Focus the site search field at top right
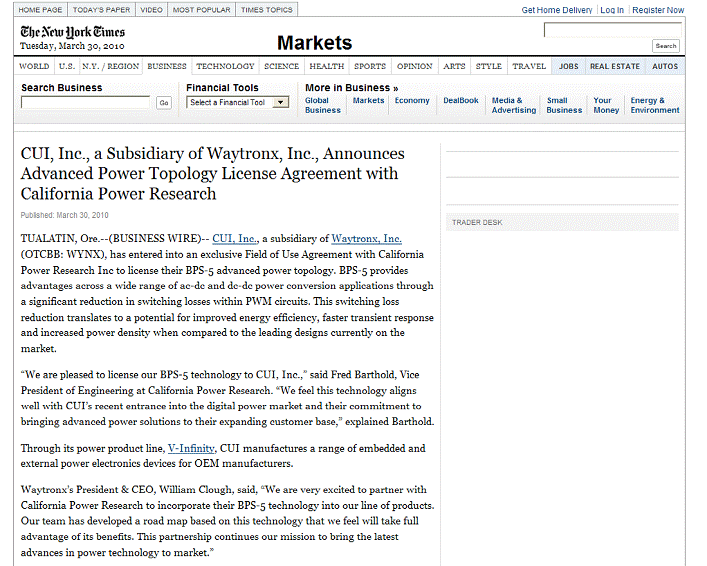The width and height of the screenshot is (707, 566). click(613, 30)
